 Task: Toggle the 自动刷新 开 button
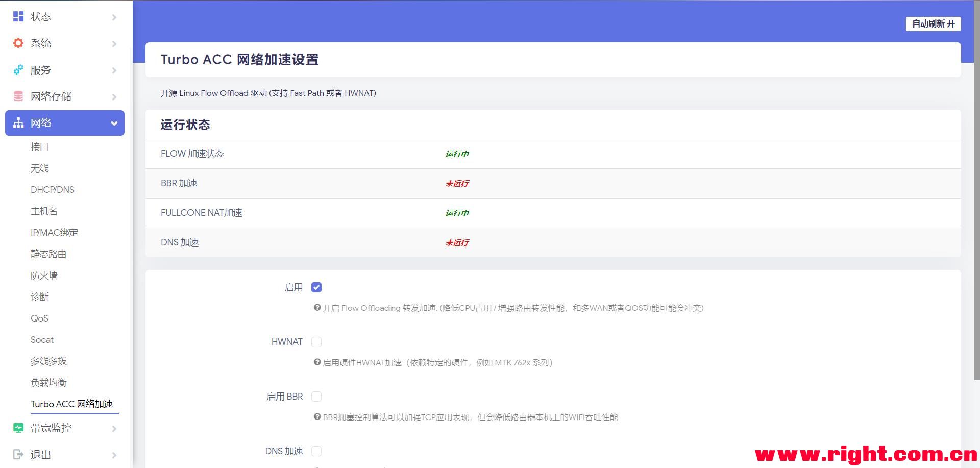point(933,24)
